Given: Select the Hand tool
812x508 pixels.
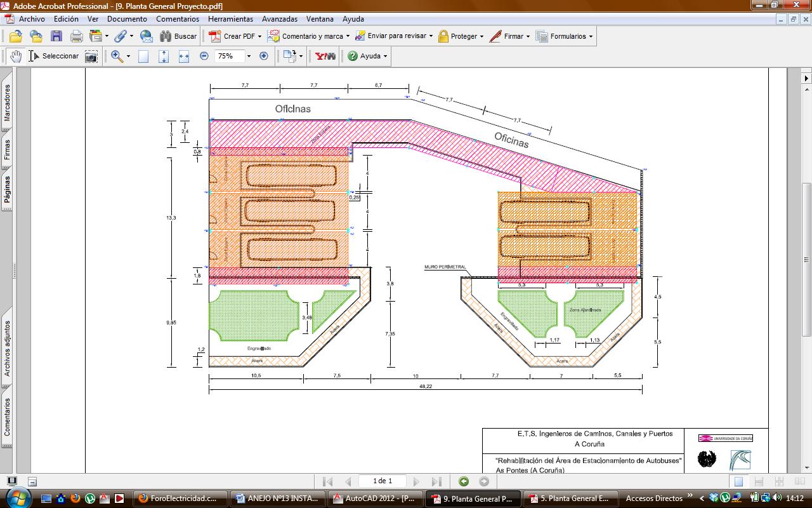Looking at the screenshot, I should click(15, 56).
